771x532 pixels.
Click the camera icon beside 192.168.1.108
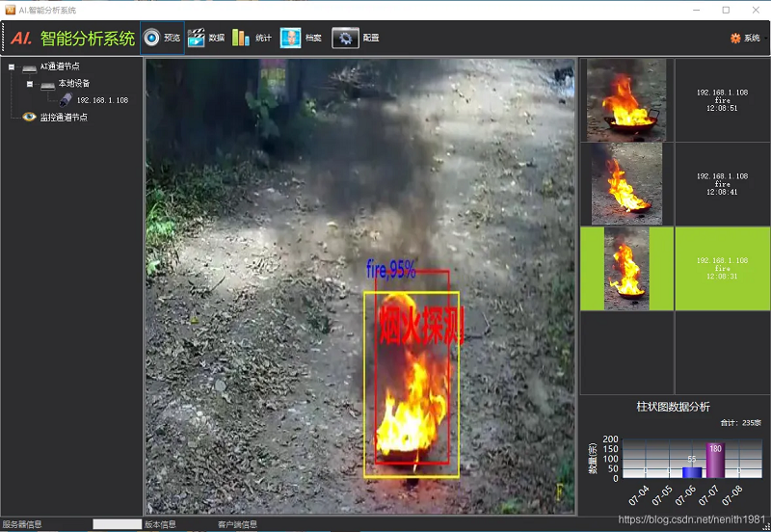click(x=66, y=100)
